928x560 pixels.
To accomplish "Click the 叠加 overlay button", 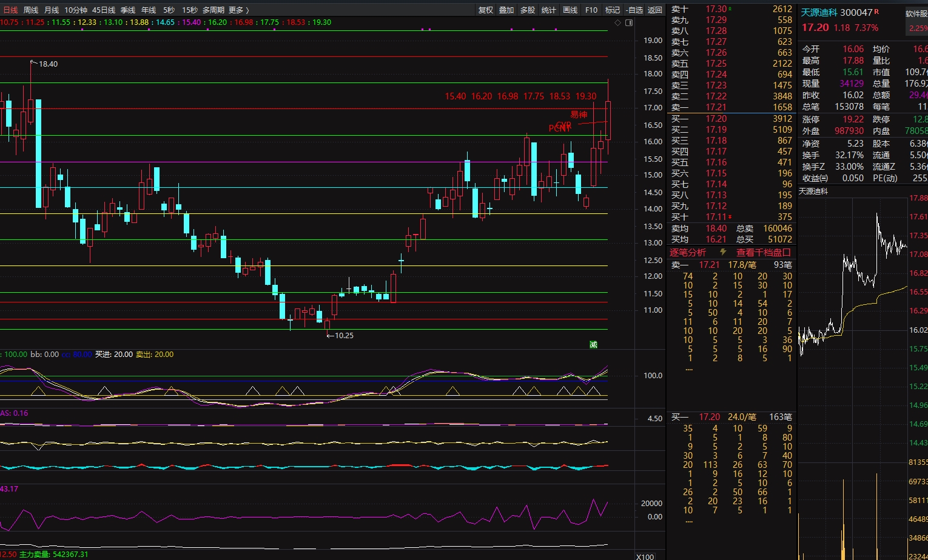I will [506, 10].
